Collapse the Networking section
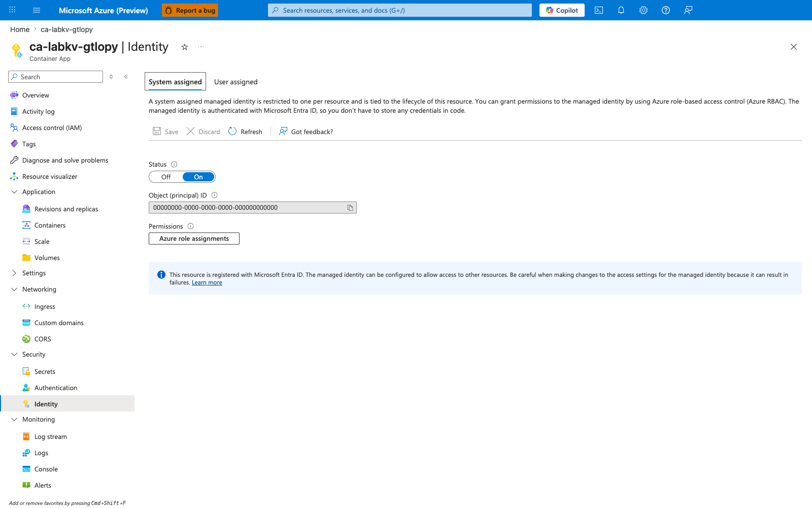This screenshot has height=508, width=812. pos(14,289)
